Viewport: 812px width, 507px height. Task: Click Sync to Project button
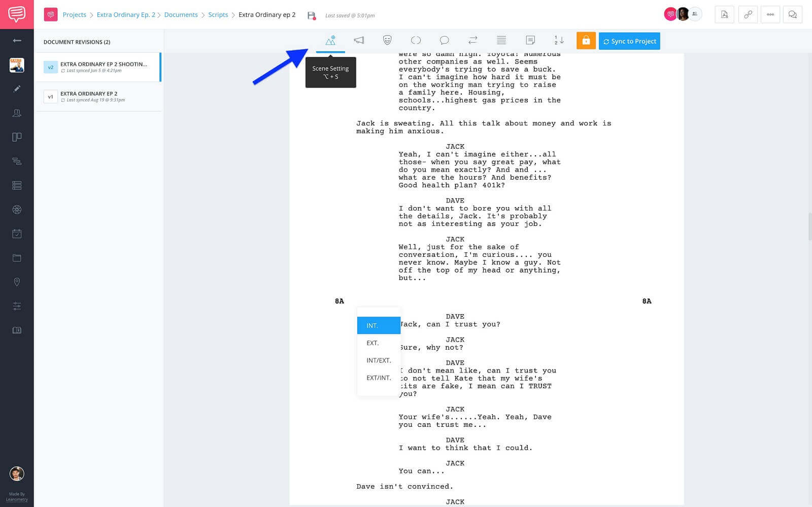coord(629,41)
